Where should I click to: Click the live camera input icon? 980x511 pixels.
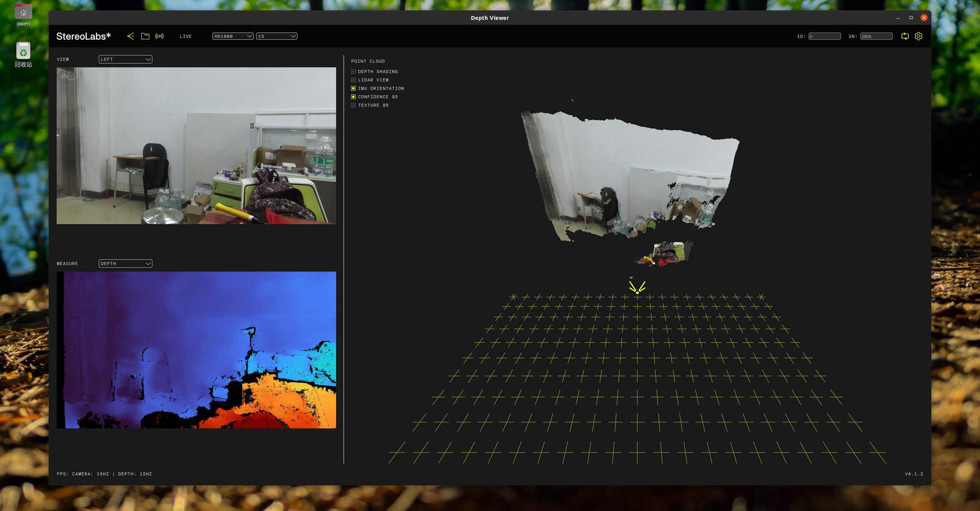131,36
